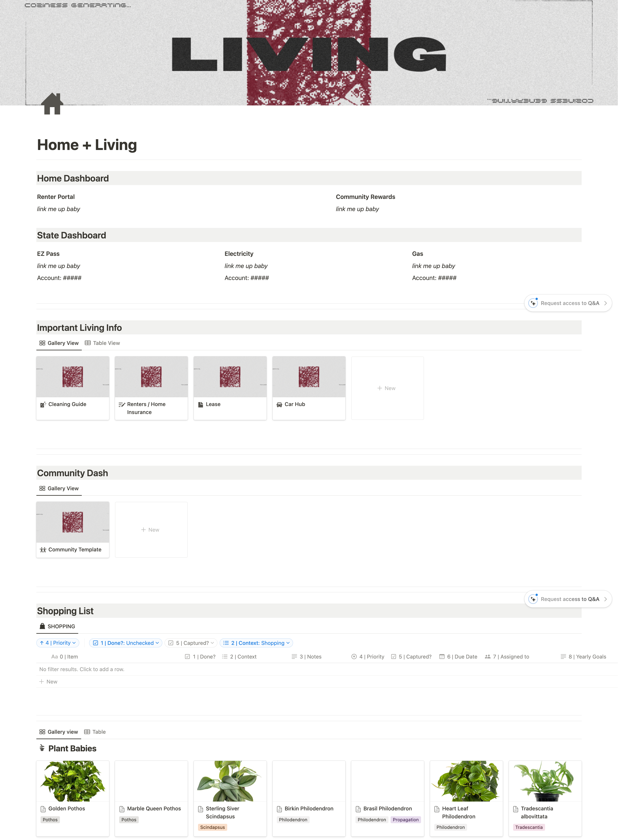Add a New card in Community Dash
The image size is (618, 840).
coord(151,530)
